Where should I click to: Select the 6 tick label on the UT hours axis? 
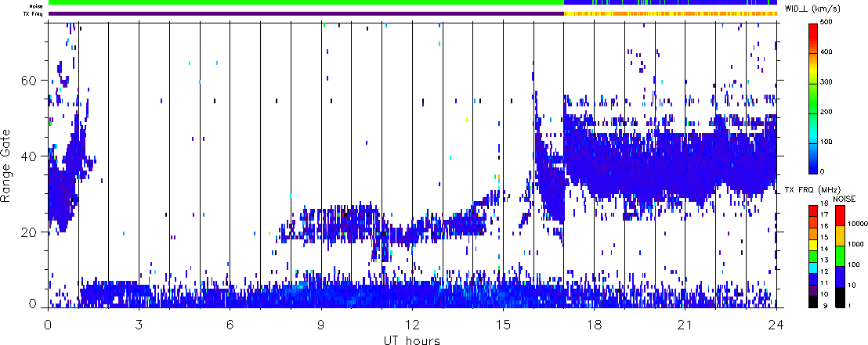(230, 325)
